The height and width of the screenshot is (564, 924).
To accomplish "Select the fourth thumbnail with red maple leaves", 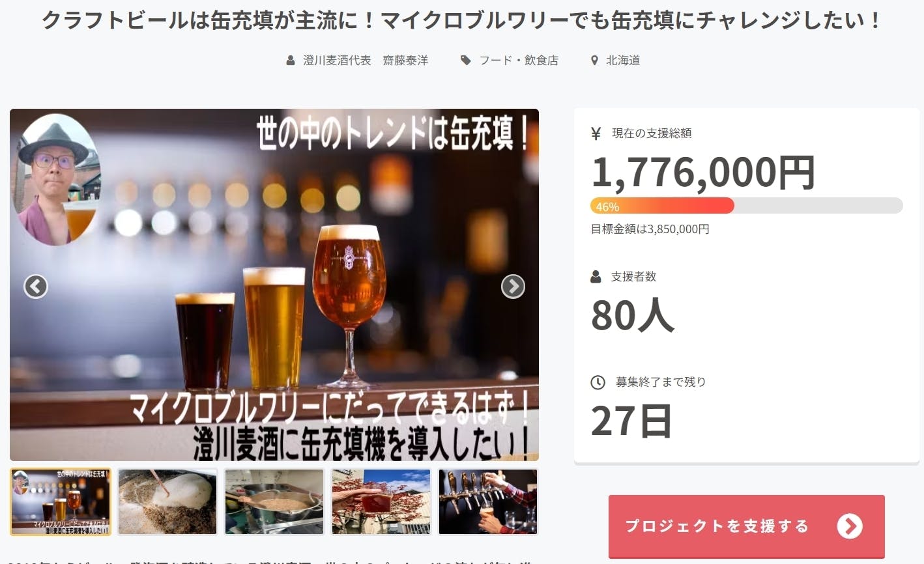I will (381, 501).
